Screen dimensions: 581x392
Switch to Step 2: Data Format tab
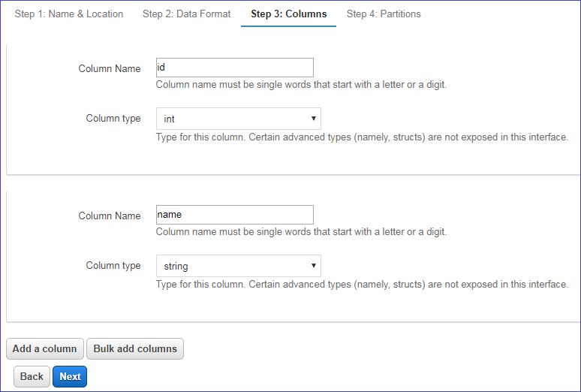(x=186, y=14)
